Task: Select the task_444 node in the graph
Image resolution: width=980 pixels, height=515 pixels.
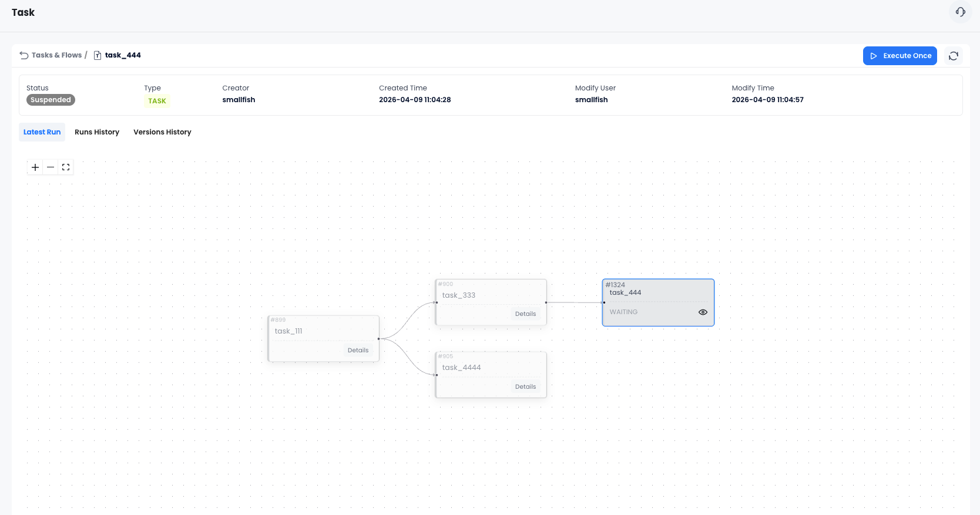Action: click(x=658, y=294)
